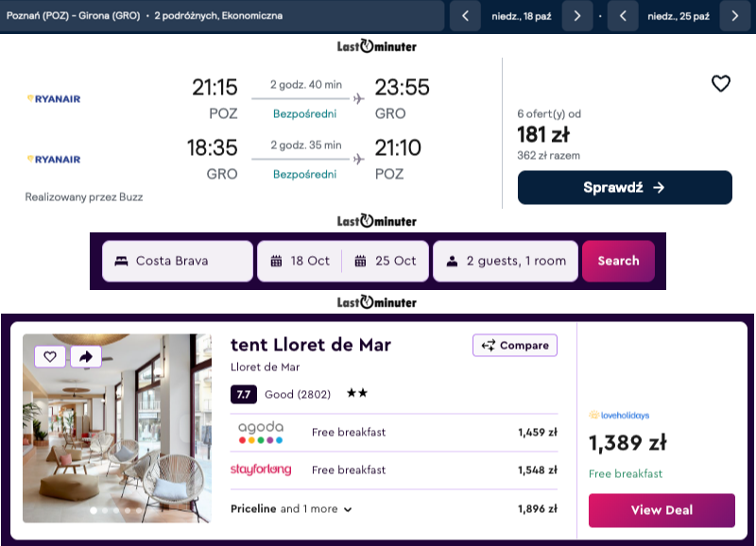756x546 pixels.
Task: Click View Deal for loveholidays price
Action: click(x=661, y=510)
